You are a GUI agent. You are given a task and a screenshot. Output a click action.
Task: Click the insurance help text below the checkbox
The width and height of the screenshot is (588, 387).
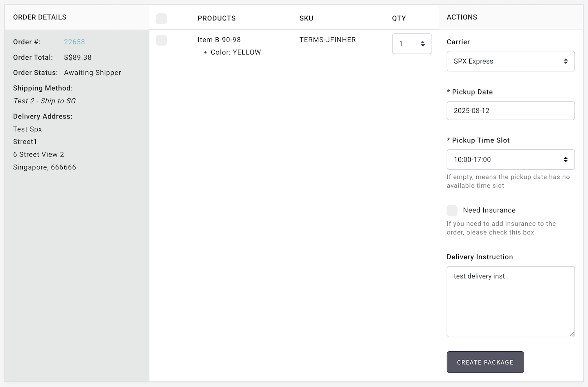coord(501,228)
